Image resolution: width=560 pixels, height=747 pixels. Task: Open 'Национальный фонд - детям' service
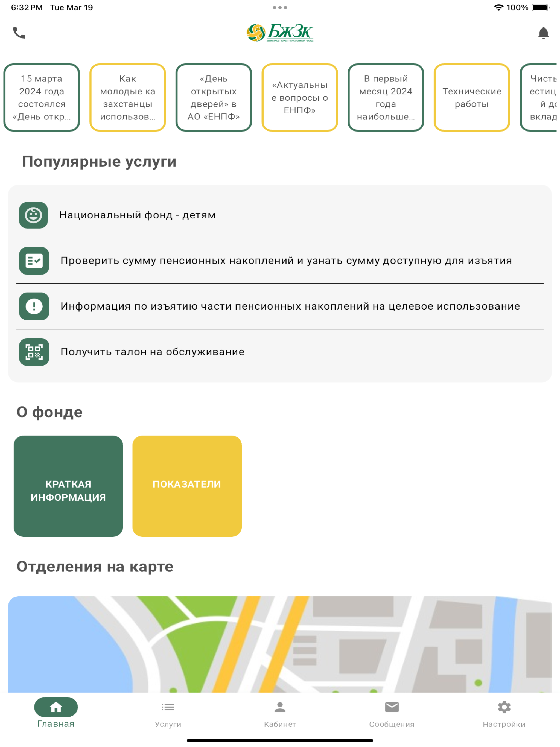pos(280,215)
